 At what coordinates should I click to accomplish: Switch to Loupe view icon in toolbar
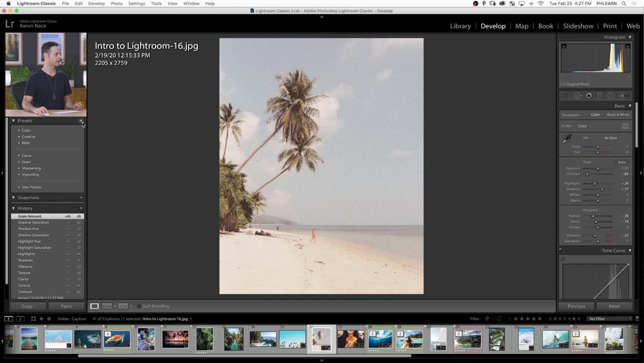pos(94,306)
